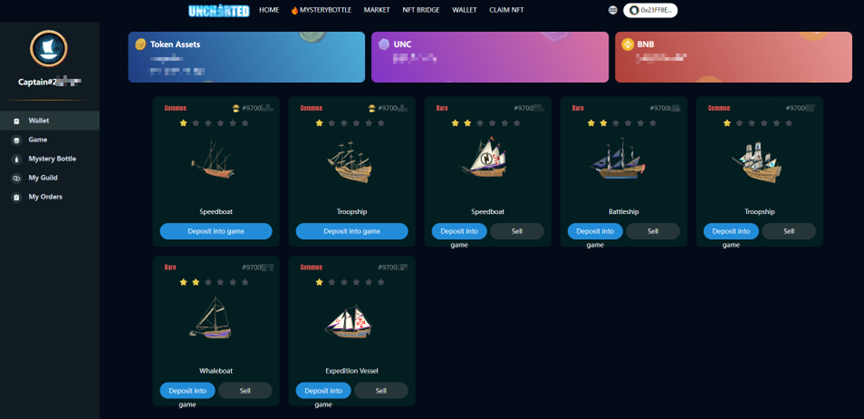This screenshot has width=864, height=419.
Task: Click the Token Assets coin icon
Action: (141, 44)
